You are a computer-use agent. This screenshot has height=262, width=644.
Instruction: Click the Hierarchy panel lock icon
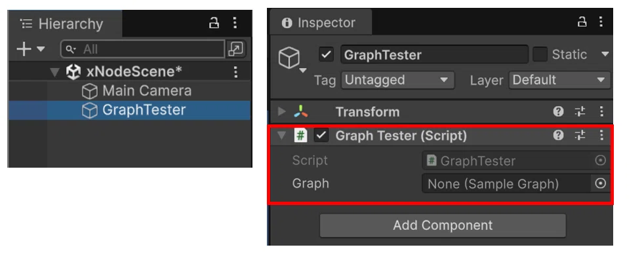coord(214,23)
